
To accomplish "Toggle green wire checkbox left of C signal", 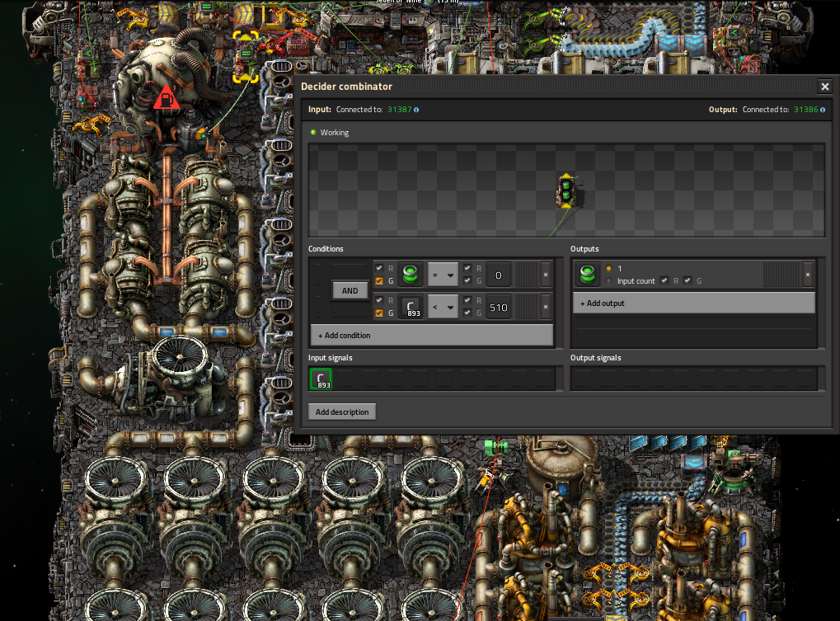I will pyautogui.click(x=379, y=313).
